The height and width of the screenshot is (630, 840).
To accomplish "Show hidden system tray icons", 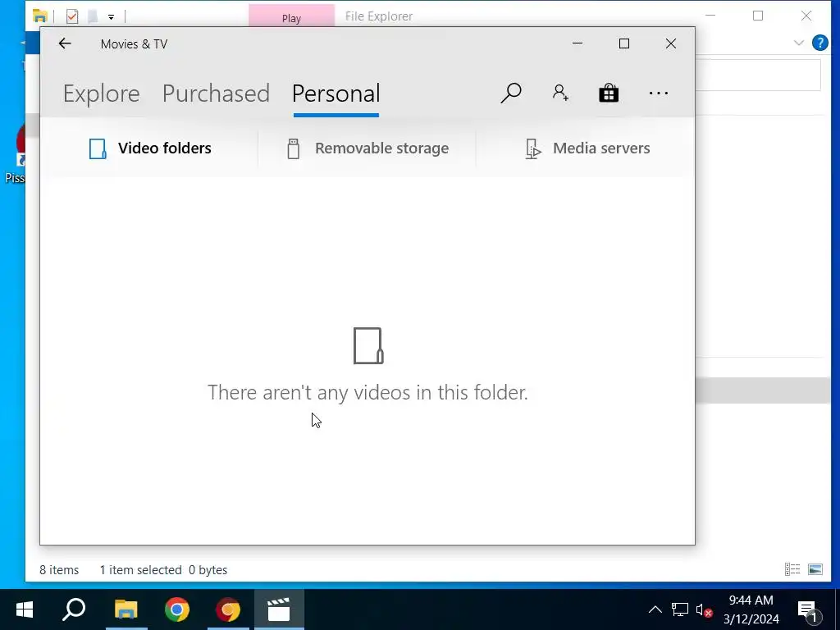I will point(655,609).
